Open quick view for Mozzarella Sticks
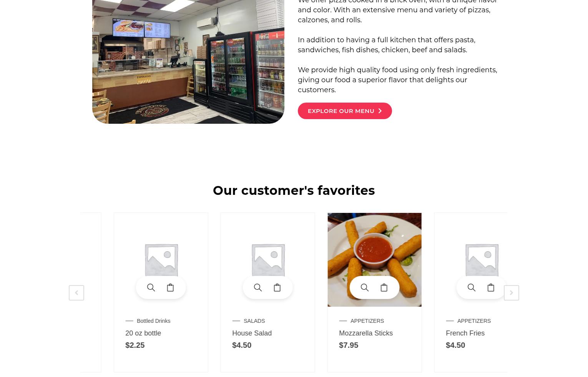 point(365,287)
